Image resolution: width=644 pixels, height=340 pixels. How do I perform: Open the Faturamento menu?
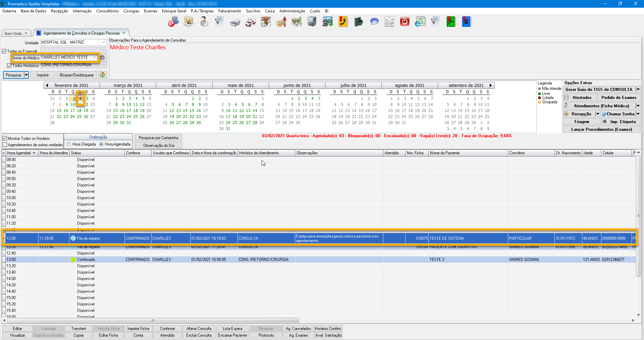click(x=229, y=11)
